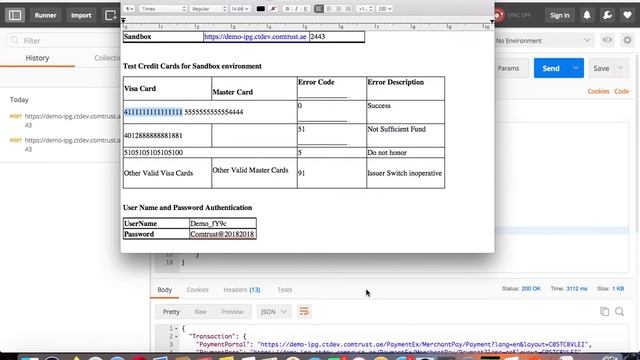The image size is (640, 360).
Task: Align text right in editor toolbar
Action: (x=338, y=9)
